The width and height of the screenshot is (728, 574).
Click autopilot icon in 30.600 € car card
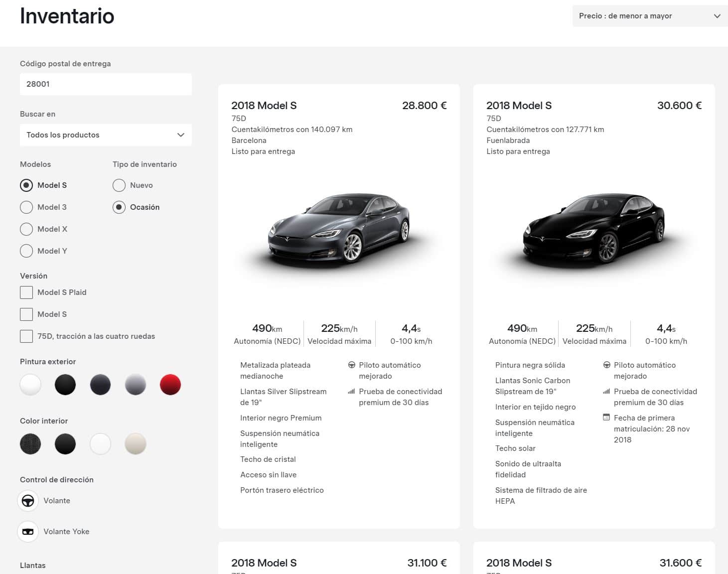point(606,365)
